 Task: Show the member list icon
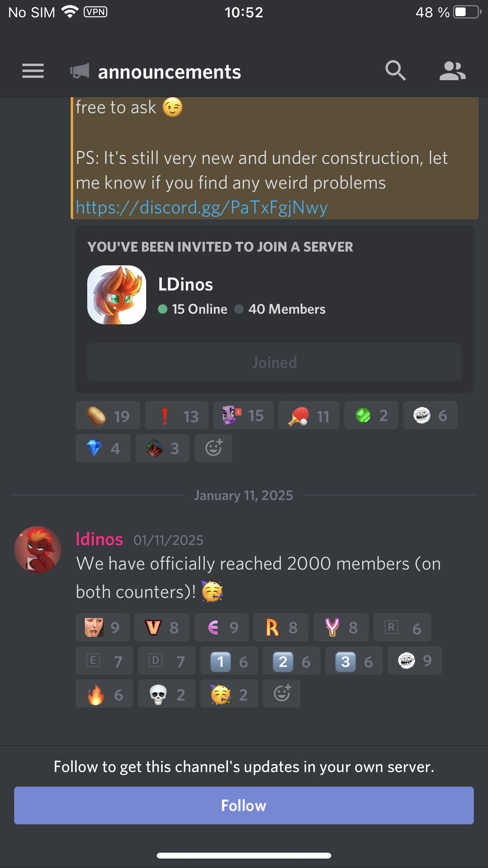tap(452, 71)
